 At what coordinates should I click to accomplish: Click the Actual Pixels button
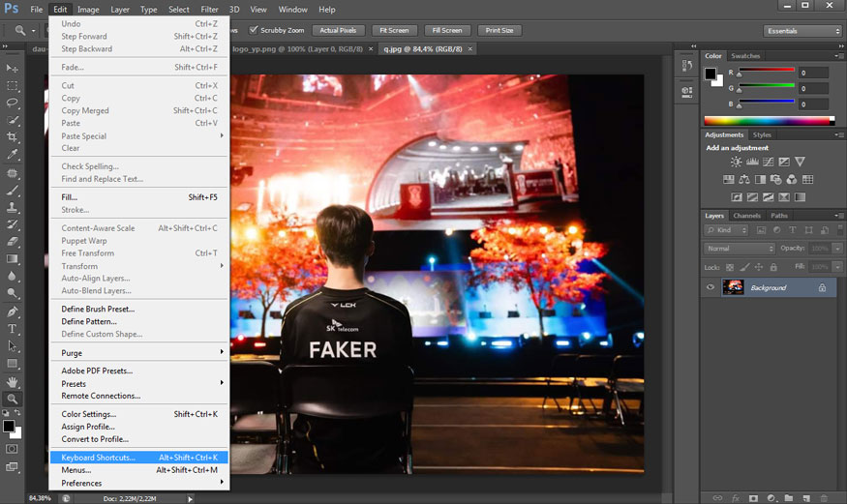[339, 30]
